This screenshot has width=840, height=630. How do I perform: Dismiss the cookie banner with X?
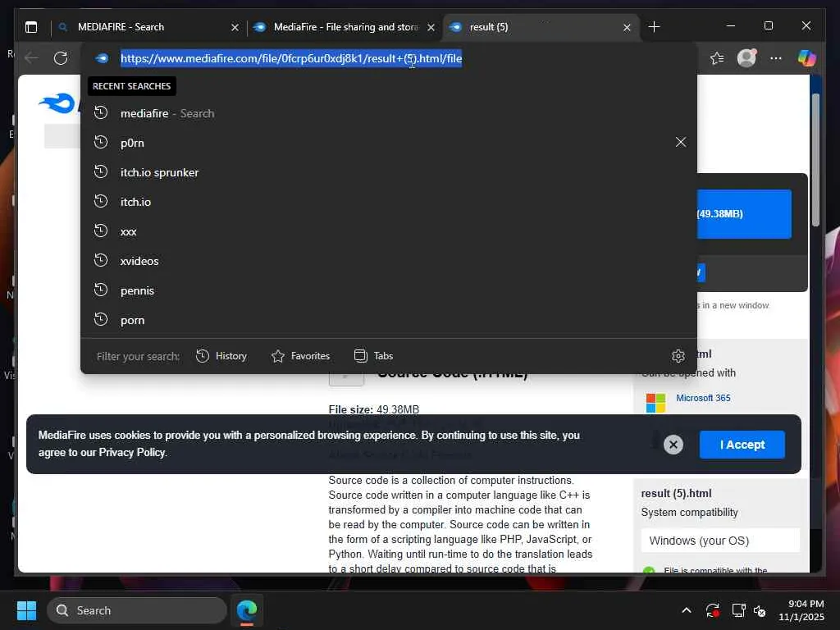point(673,444)
